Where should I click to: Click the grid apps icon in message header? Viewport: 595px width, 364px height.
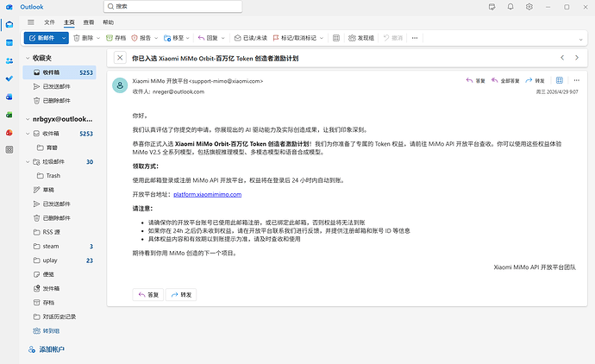click(x=560, y=80)
